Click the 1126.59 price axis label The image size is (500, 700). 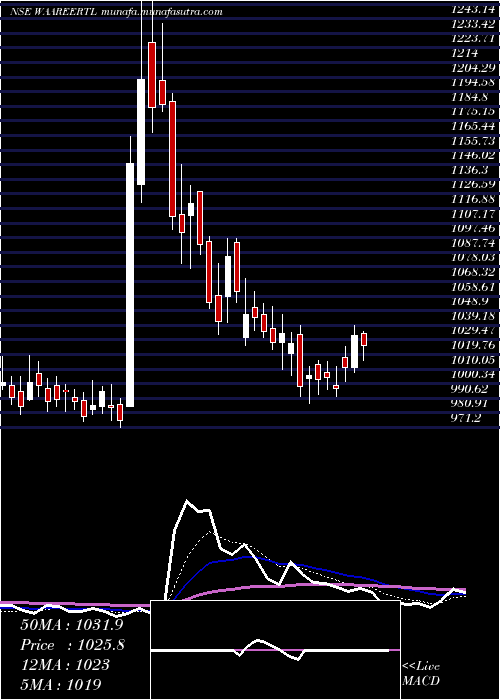coord(472,185)
